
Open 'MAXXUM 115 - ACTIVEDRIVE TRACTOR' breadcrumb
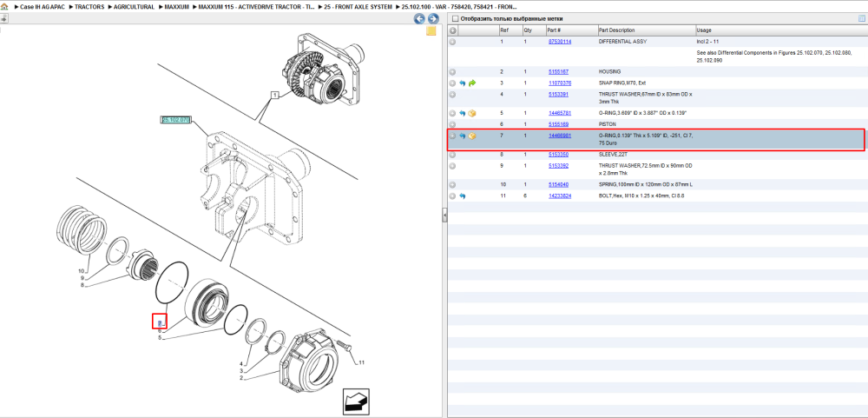(256, 7)
